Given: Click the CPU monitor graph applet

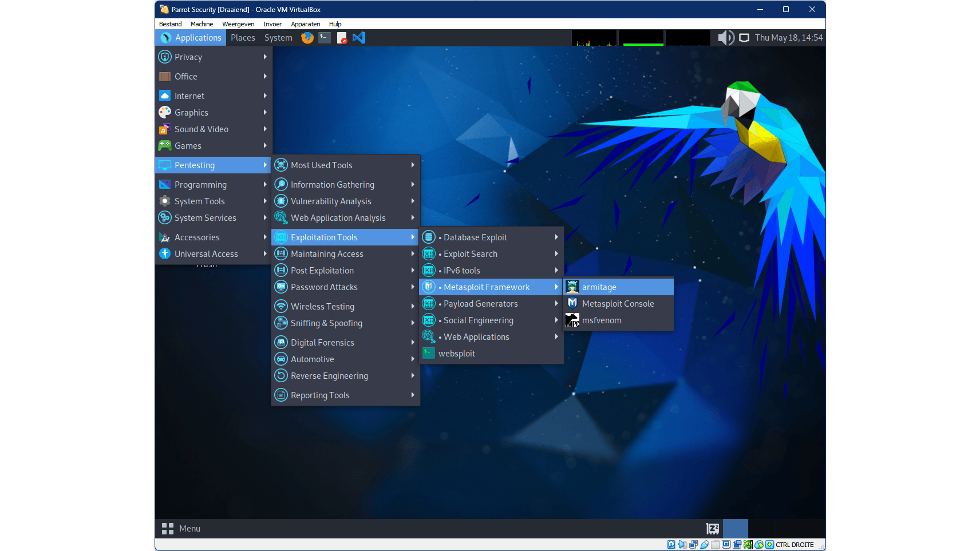Looking at the screenshot, I should pos(594,38).
